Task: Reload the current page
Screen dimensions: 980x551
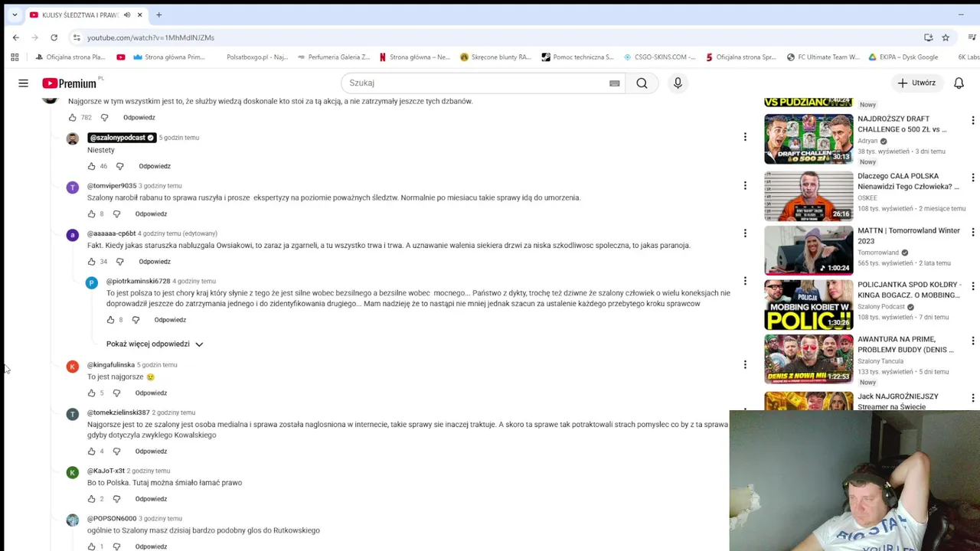Action: (x=54, y=37)
